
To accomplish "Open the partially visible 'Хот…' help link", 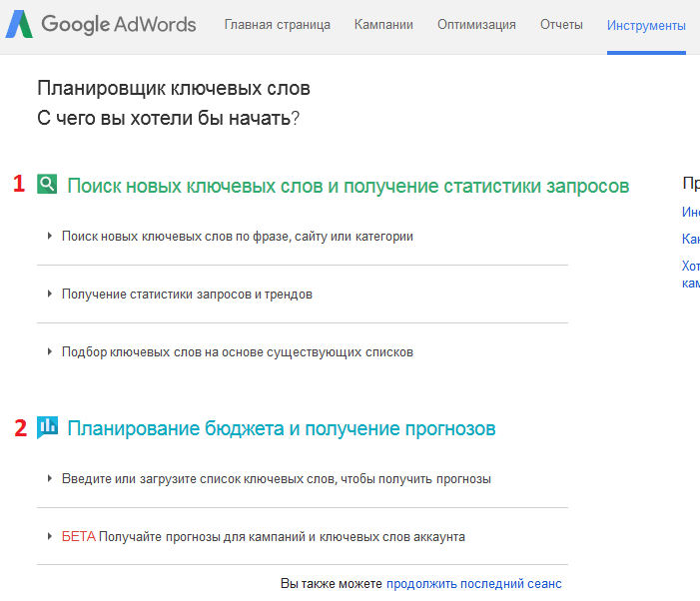I will pyautogui.click(x=691, y=266).
